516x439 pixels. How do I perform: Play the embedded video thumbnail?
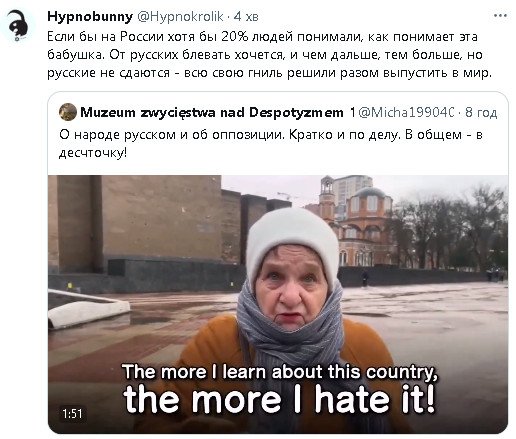point(278,304)
